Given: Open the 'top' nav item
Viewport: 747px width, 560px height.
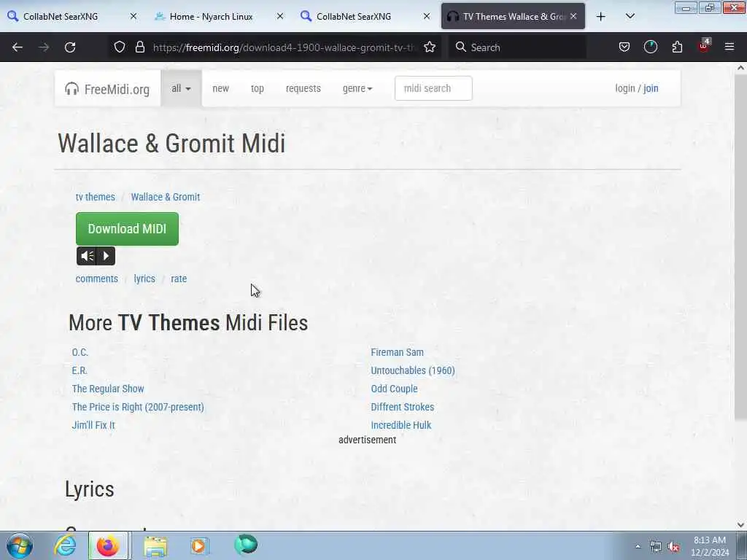Looking at the screenshot, I should pos(258,88).
